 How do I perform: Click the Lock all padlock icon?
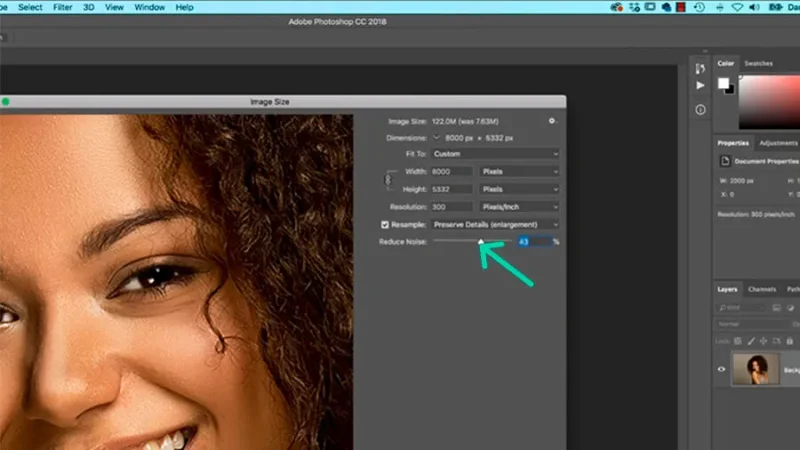pyautogui.click(x=790, y=341)
